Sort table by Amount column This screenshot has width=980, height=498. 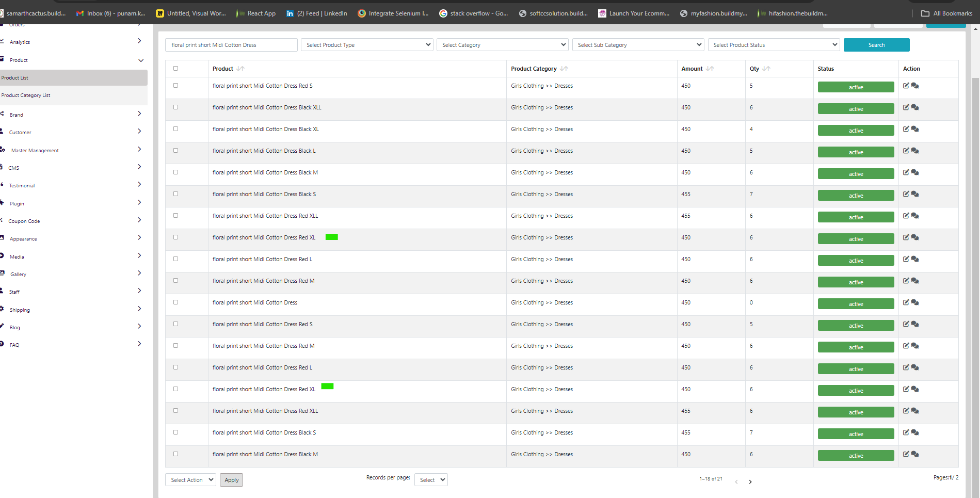(710, 69)
